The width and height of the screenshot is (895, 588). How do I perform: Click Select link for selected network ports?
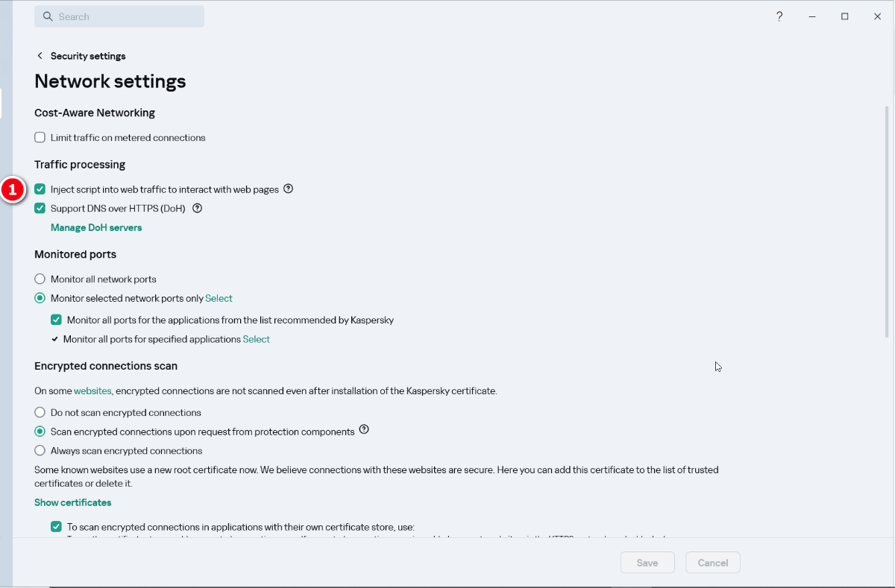point(219,299)
